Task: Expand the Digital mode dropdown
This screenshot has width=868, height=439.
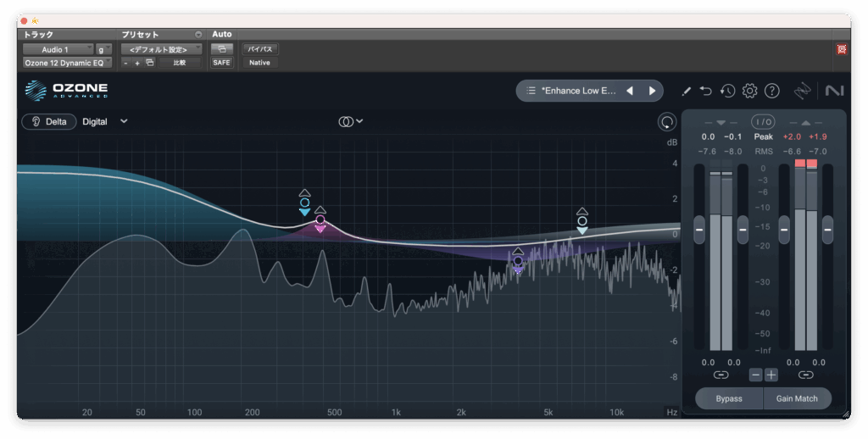Action: pos(105,121)
